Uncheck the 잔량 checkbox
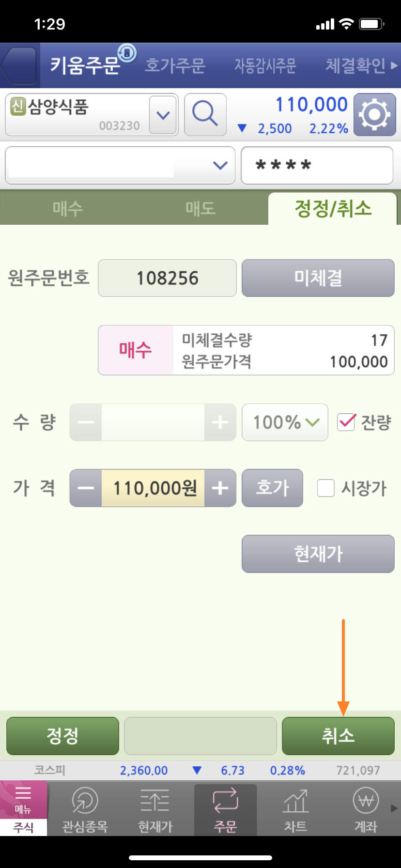The image size is (401, 868). (346, 422)
